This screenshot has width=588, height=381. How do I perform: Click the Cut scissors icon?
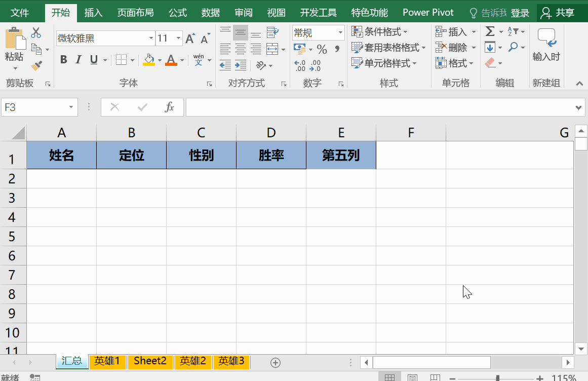coord(36,32)
